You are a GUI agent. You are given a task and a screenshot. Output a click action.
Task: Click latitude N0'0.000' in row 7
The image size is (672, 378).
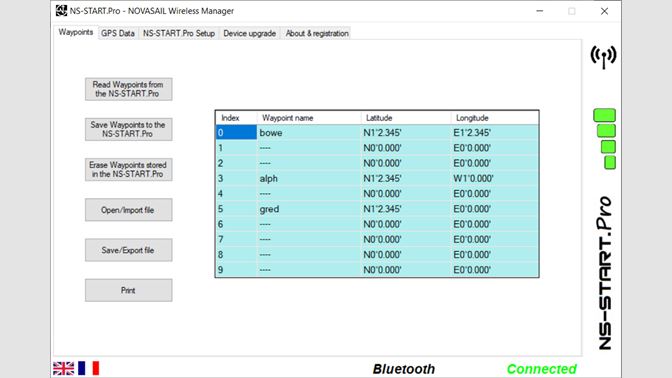point(406,240)
